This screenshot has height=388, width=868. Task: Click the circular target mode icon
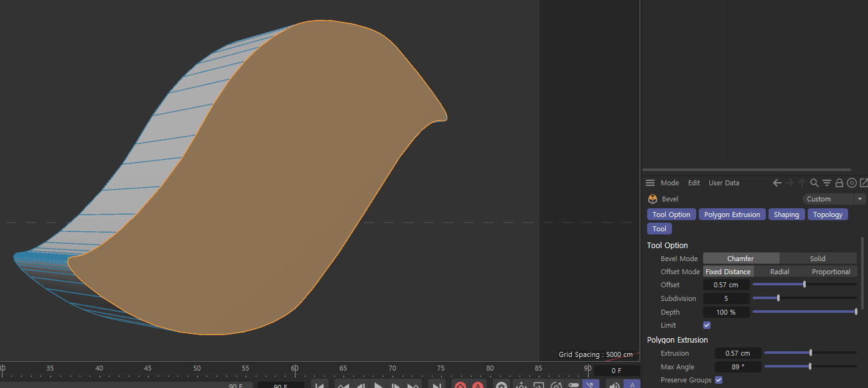click(x=852, y=183)
